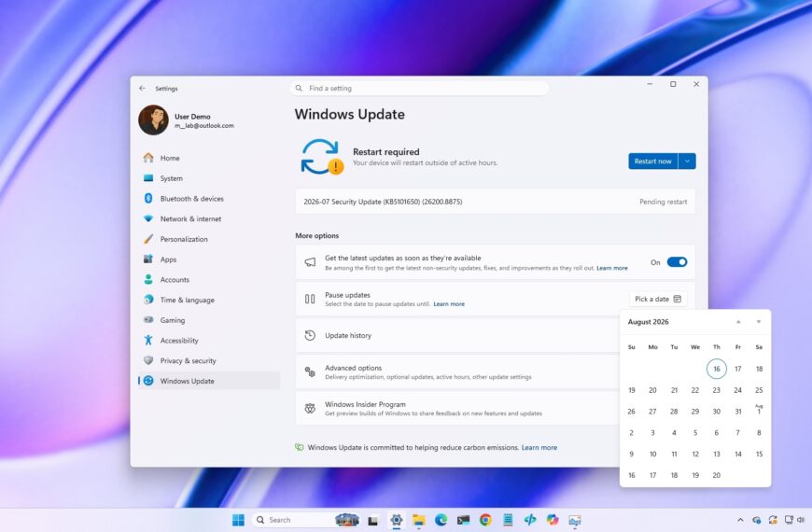The image size is (812, 532).
Task: Click the Windows Insider Program icon
Action: point(310,408)
